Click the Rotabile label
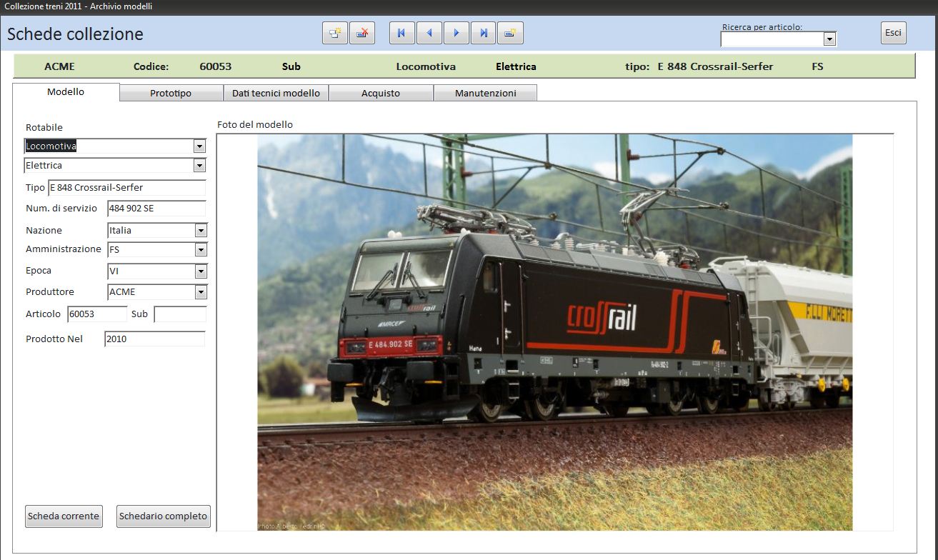This screenshot has width=938, height=560. point(44,127)
